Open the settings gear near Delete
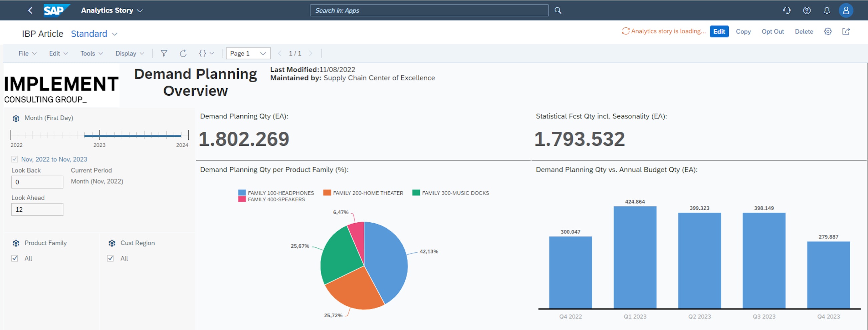Image resolution: width=868 pixels, height=330 pixels. [x=828, y=31]
